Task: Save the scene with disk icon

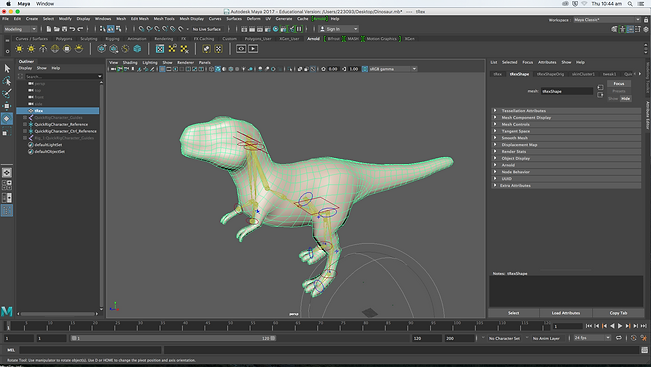Action: (64, 29)
